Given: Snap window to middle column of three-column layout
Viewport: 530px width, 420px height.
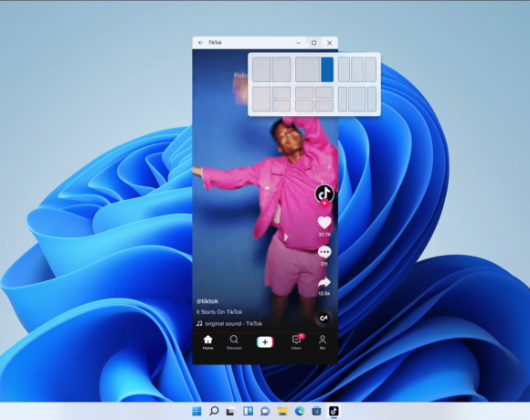Looking at the screenshot, I should (x=357, y=69).
